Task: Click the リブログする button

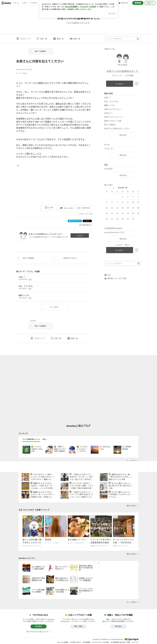Action: tap(84, 208)
